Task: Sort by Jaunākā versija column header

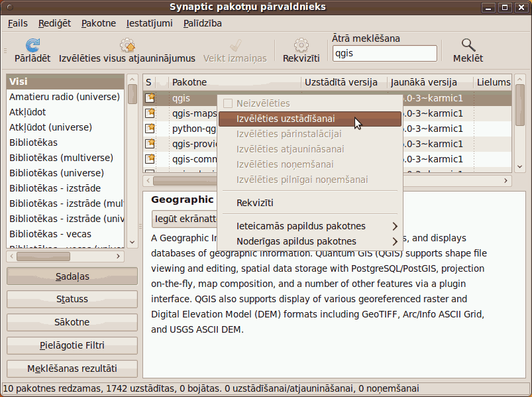Action: point(430,82)
